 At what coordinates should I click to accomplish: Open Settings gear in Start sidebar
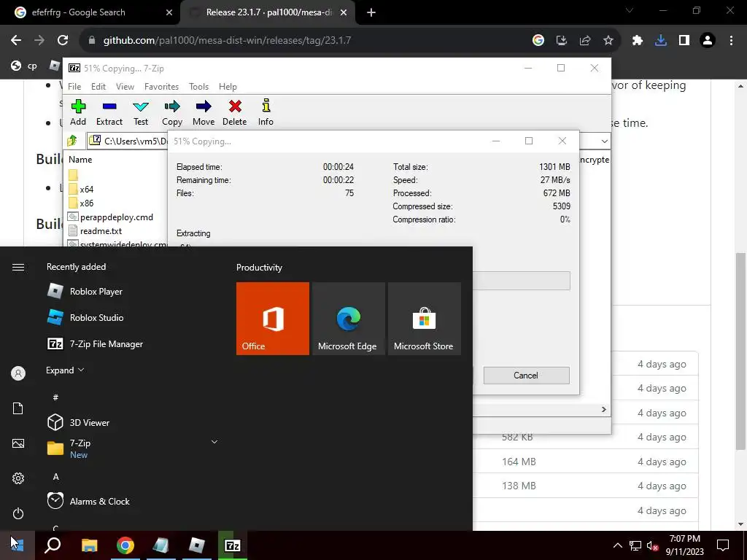pyautogui.click(x=18, y=478)
